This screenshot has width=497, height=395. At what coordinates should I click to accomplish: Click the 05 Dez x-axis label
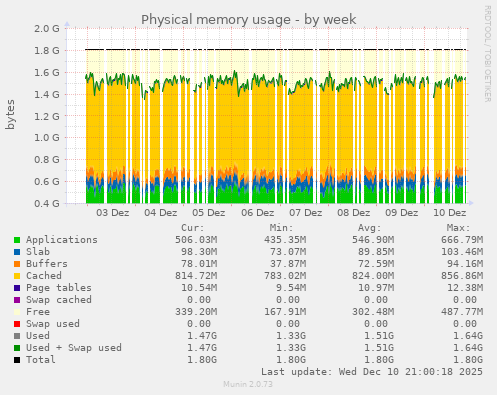[209, 213]
